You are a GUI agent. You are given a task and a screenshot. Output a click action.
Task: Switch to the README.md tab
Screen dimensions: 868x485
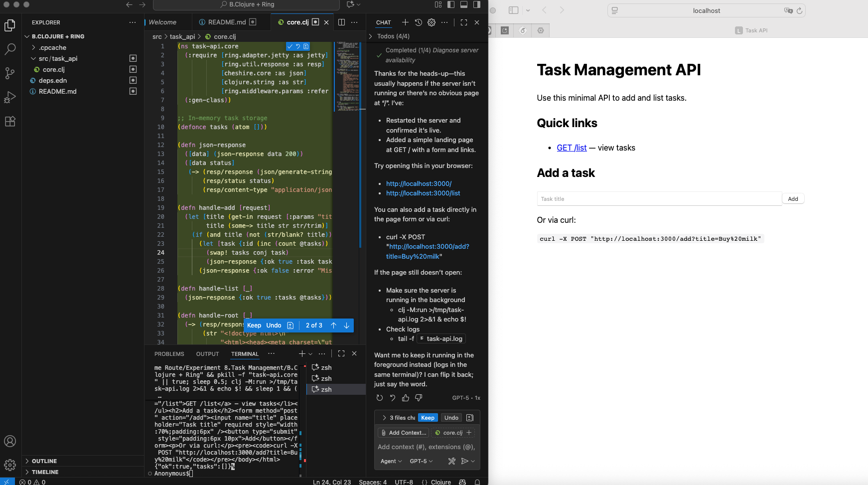point(227,22)
